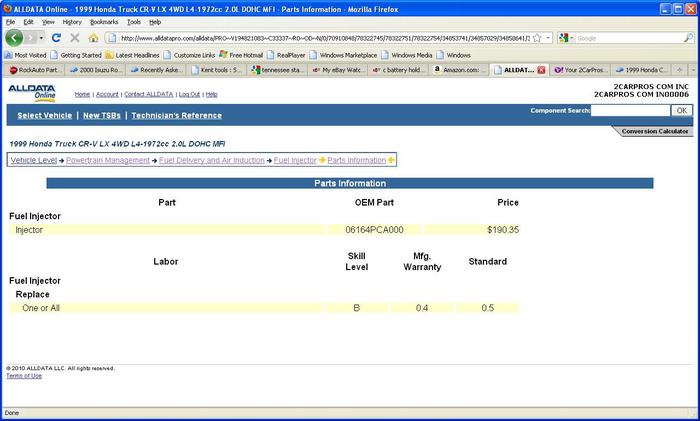Screen dimensions: 700x421
Task: Click the ALLDATA Help link
Action: tap(212, 94)
